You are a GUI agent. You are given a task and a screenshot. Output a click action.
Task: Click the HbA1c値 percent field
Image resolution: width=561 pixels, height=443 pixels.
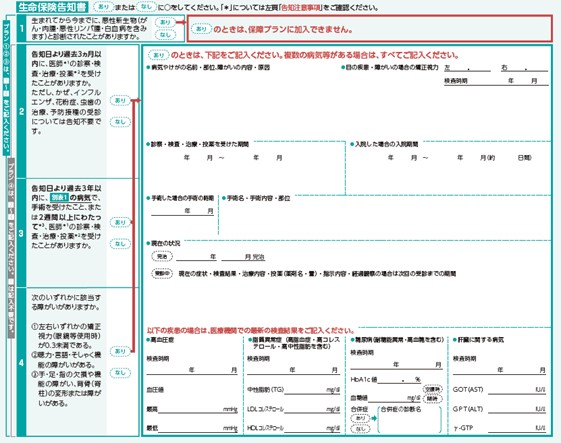coord(399,379)
